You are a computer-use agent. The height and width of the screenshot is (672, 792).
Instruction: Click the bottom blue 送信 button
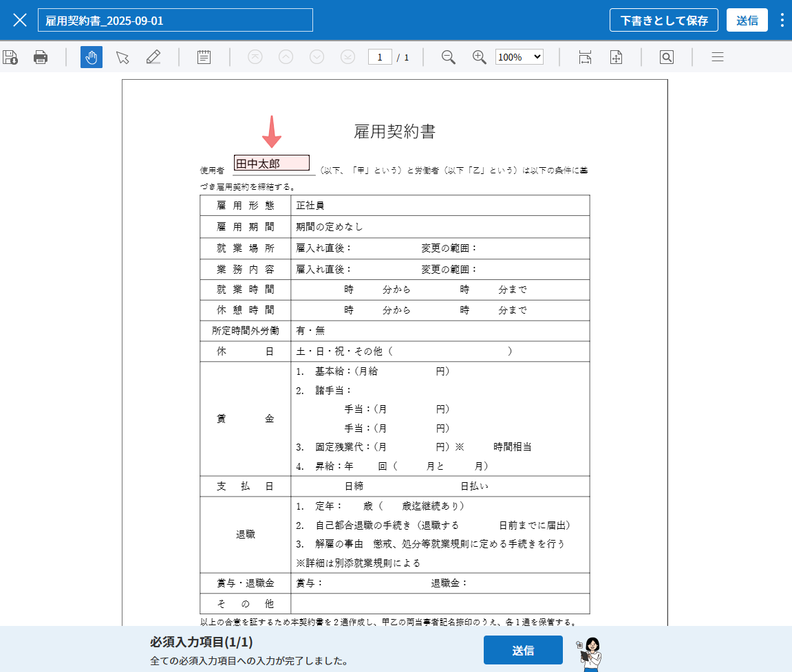523,650
